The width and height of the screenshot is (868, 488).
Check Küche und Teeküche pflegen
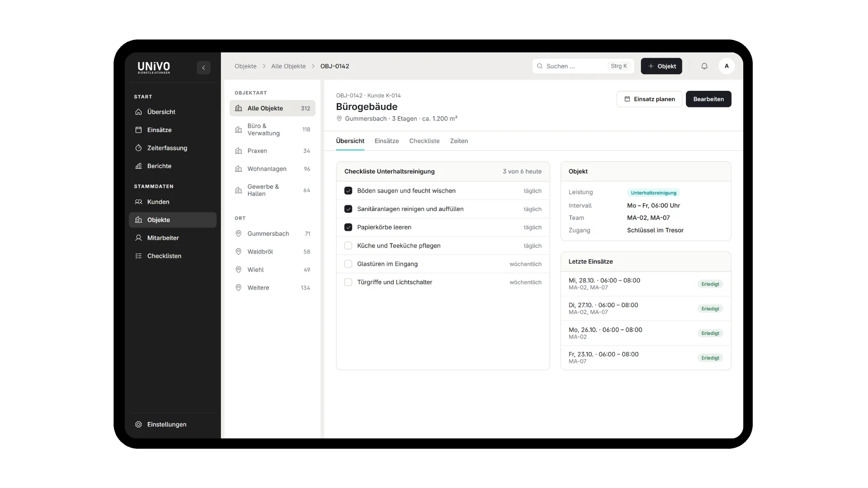pyautogui.click(x=348, y=246)
